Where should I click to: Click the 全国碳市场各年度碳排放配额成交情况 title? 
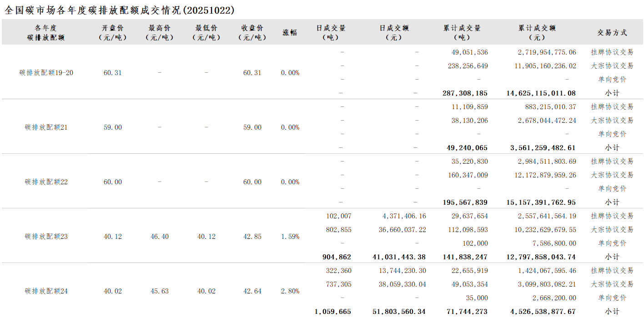120,10
